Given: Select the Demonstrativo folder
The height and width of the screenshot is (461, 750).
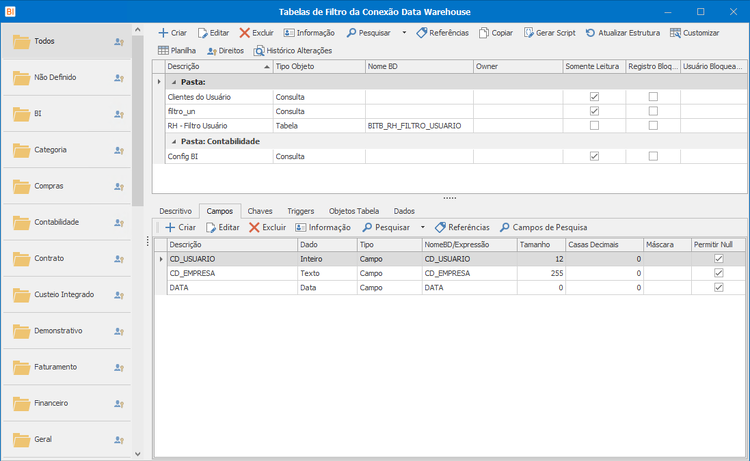Looking at the screenshot, I should [66, 331].
